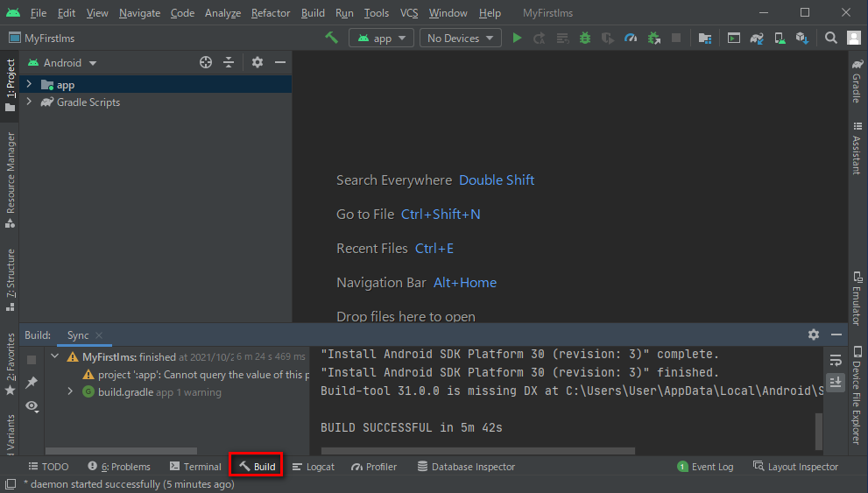Open Project panel settings gear

tap(258, 62)
